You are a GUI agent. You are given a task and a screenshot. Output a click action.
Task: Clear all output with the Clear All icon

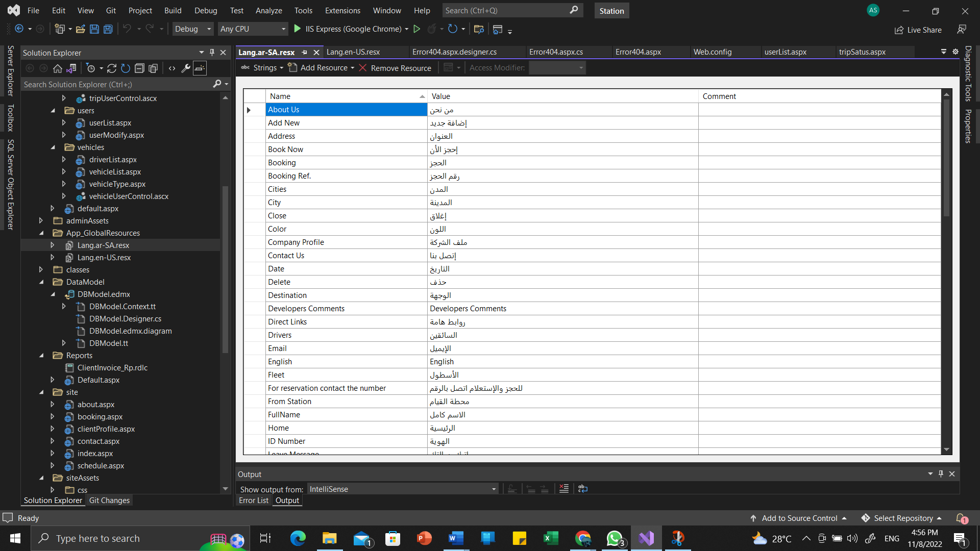coord(564,489)
